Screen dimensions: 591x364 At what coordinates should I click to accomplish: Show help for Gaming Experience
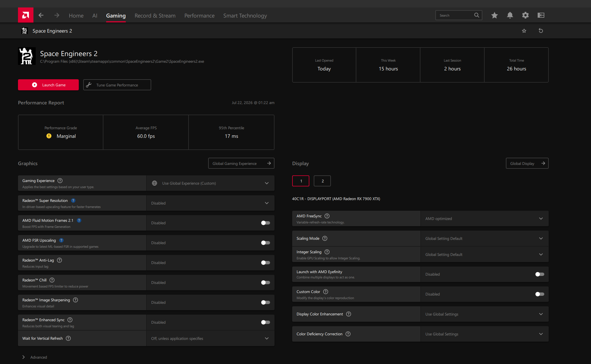click(60, 181)
